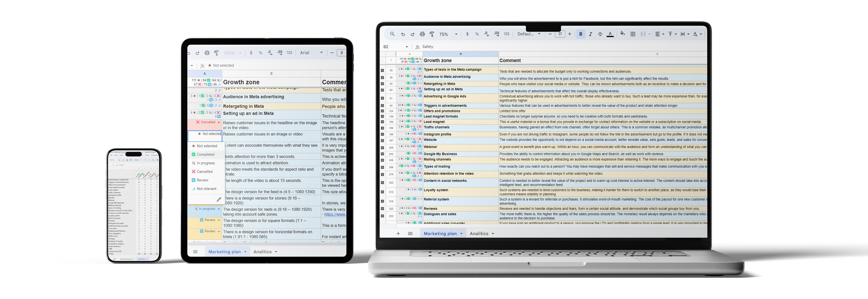Viewport: 868px width, 299px height.
Task: Toggle italic formatting on laptop toolbar
Action: tap(590, 34)
